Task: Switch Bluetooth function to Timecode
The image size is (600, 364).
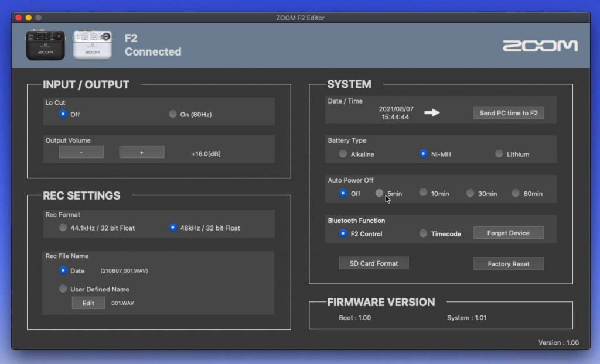Action: point(423,233)
